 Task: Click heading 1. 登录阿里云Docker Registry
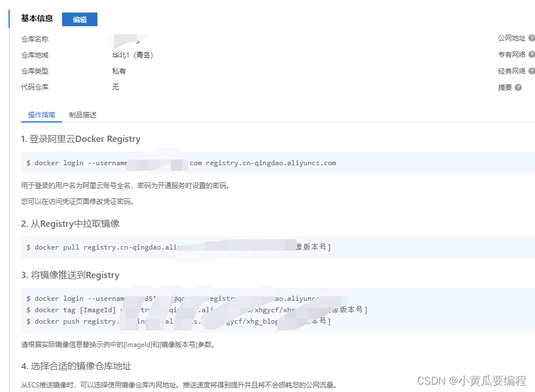coord(81,139)
